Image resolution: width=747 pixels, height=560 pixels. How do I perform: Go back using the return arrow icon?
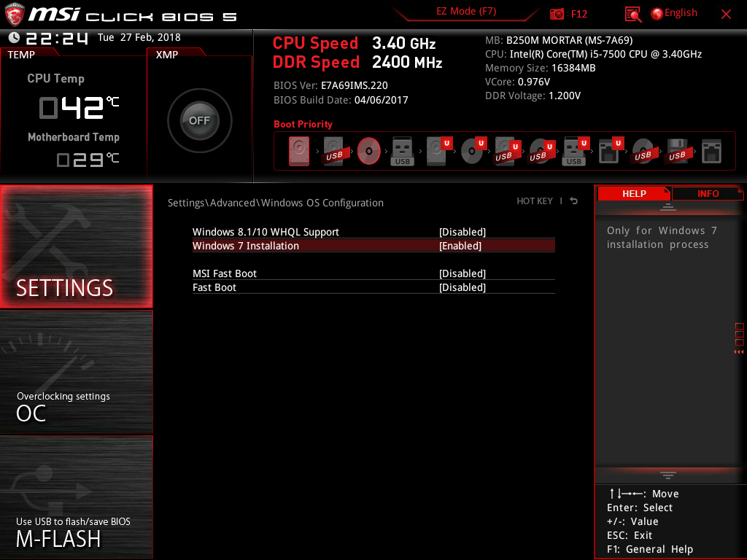(574, 201)
